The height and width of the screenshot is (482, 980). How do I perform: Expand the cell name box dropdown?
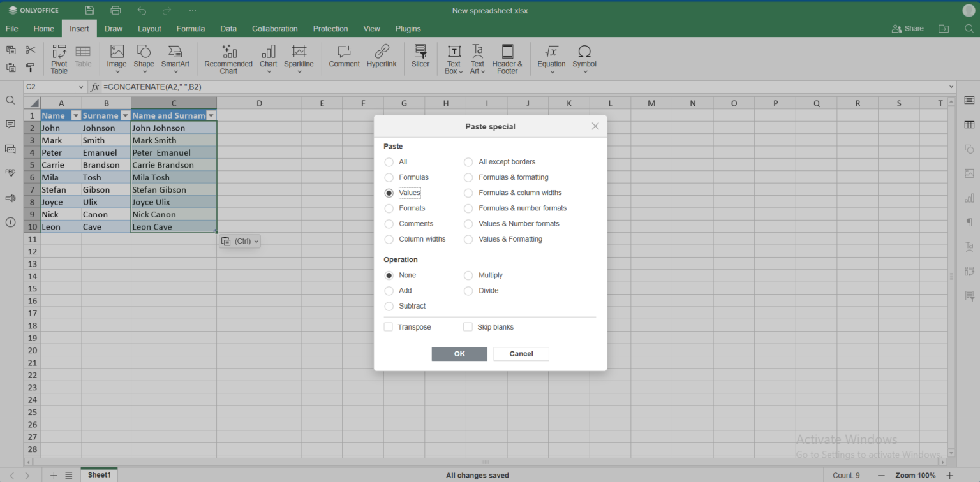[x=81, y=87]
